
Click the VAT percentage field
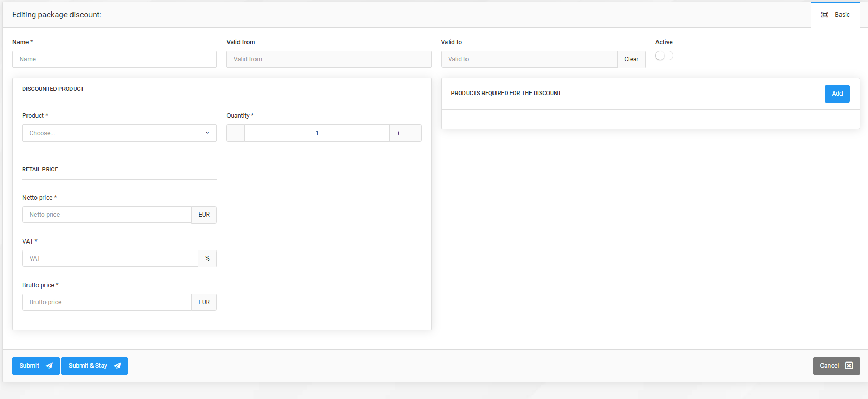click(x=110, y=258)
